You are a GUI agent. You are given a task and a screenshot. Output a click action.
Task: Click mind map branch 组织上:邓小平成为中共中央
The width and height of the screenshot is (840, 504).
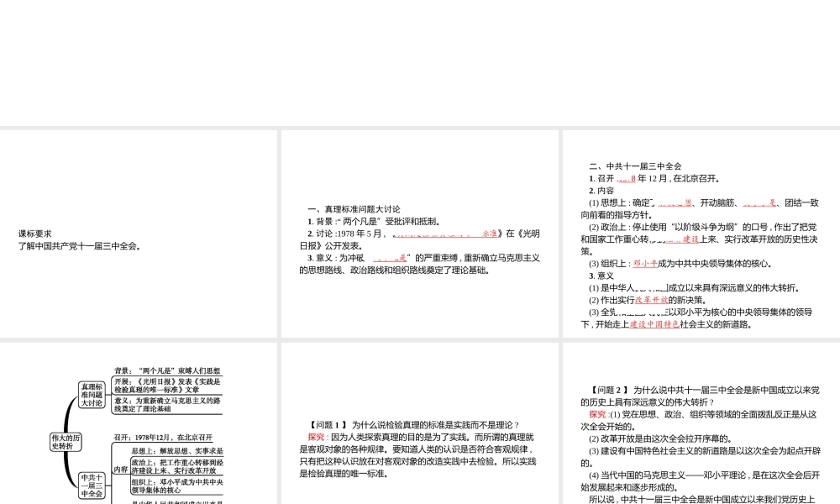[x=177, y=486]
